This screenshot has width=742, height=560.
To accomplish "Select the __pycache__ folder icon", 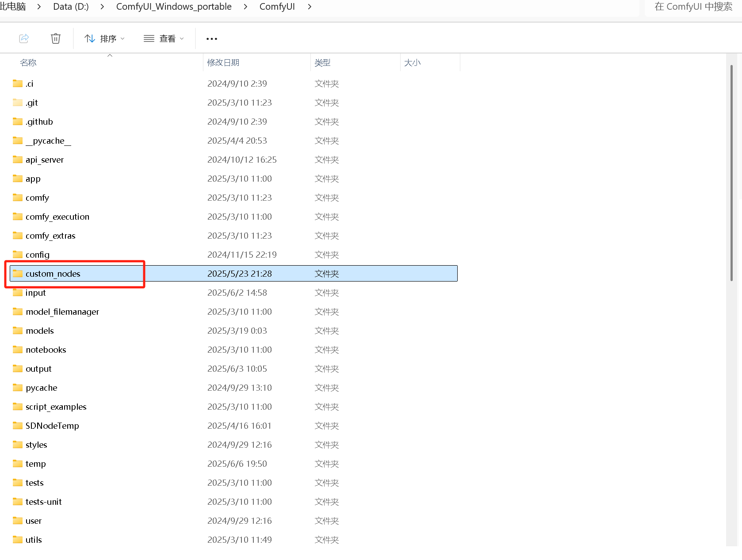I will coord(18,141).
